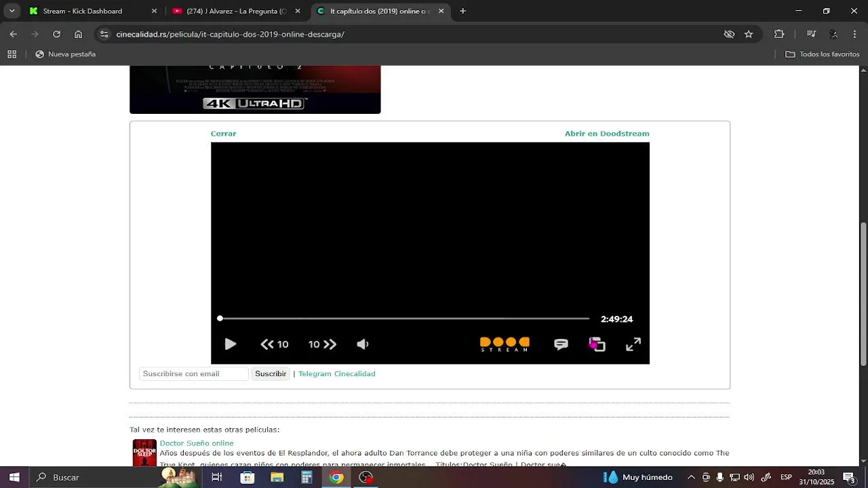Click the video progress bar handle
The image size is (868, 488).
[220, 318]
